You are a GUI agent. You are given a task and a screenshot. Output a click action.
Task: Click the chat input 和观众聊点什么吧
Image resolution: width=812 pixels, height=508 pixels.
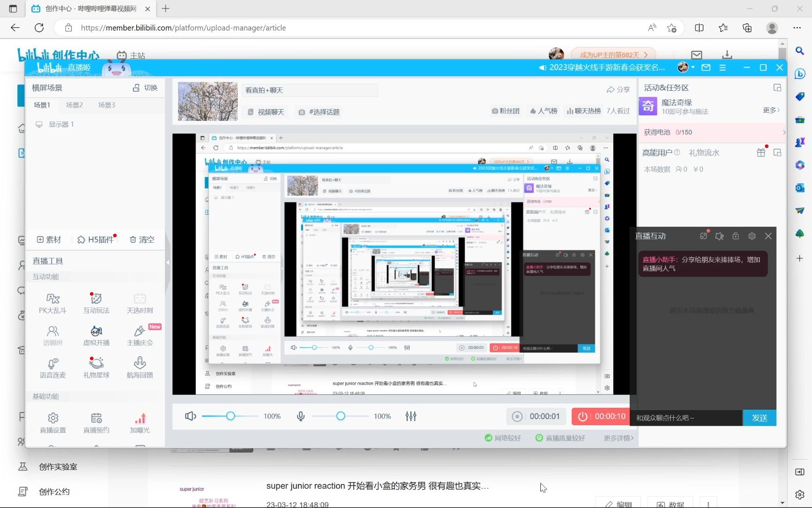click(x=686, y=418)
